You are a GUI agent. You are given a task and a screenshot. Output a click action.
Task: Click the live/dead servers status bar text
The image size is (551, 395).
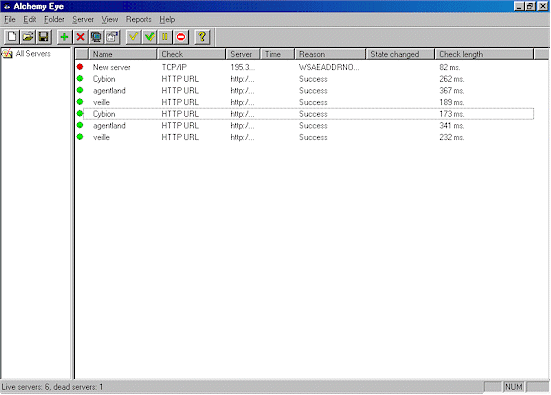pyautogui.click(x=52, y=387)
